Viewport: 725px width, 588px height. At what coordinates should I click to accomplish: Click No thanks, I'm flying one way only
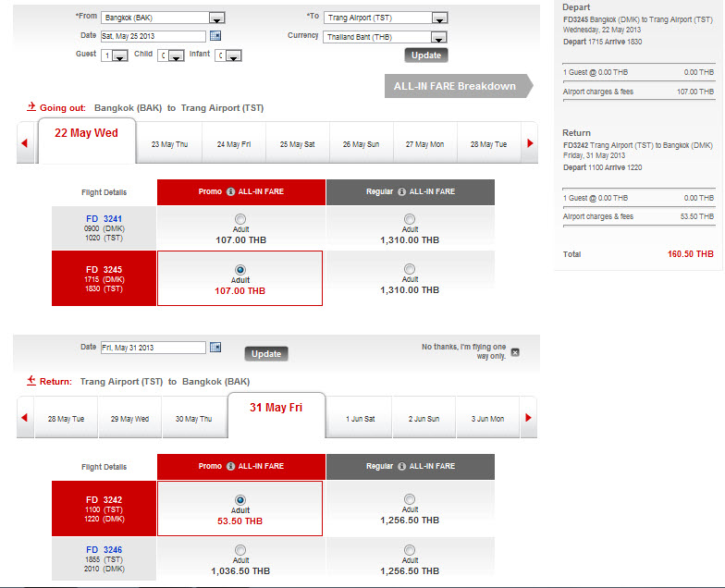click(x=464, y=351)
